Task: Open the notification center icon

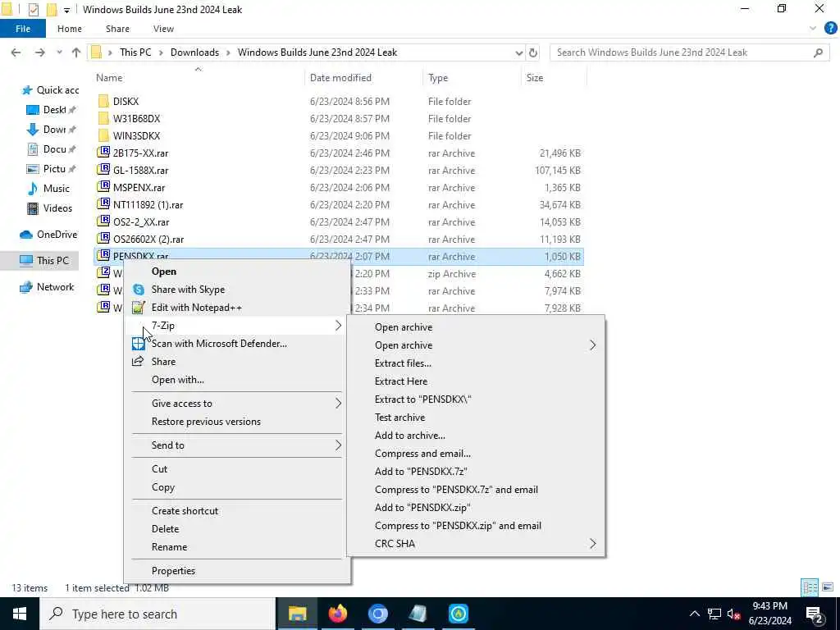Action: point(815,614)
